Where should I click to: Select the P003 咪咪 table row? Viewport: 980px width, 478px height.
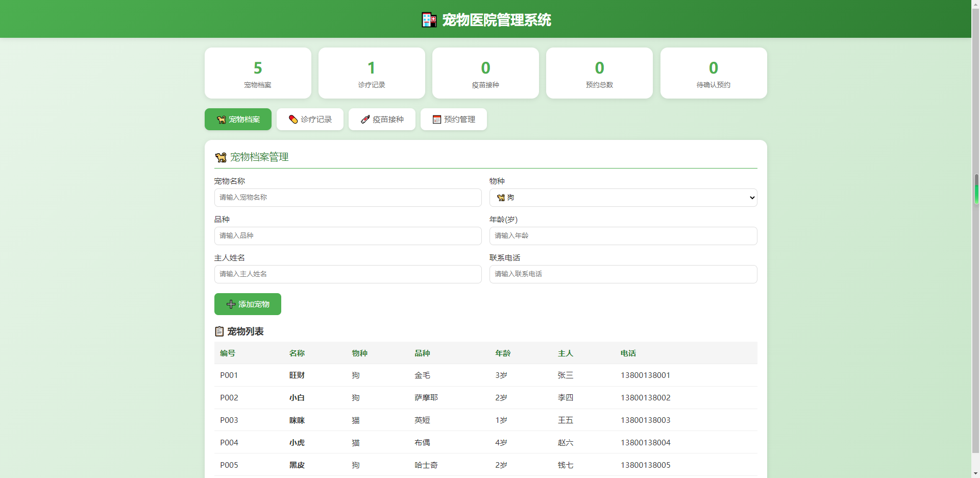pyautogui.click(x=485, y=420)
